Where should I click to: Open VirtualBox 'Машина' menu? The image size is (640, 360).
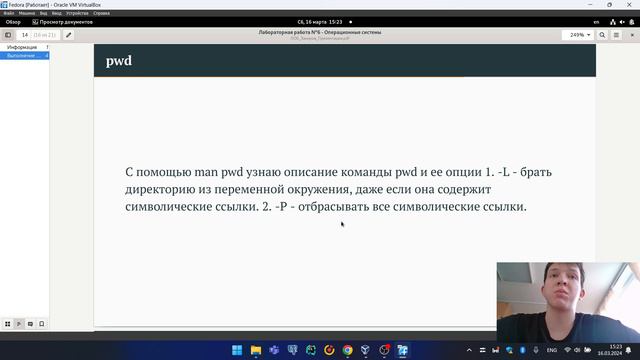click(x=27, y=13)
